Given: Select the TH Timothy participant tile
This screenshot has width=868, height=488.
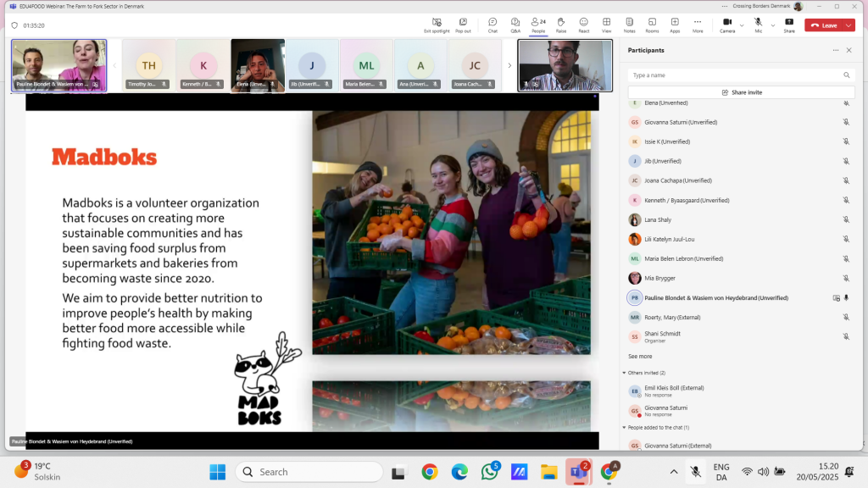Looking at the screenshot, I should 149,65.
